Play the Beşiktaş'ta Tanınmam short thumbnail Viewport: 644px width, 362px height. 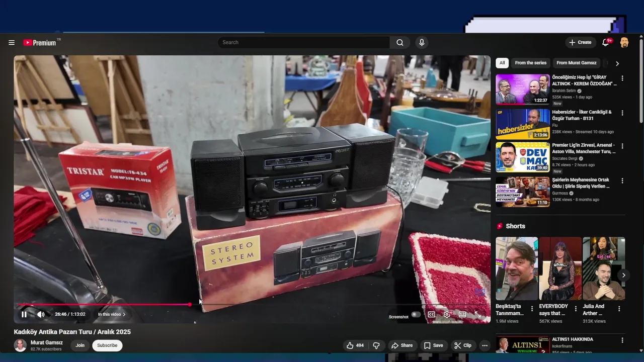tap(517, 268)
